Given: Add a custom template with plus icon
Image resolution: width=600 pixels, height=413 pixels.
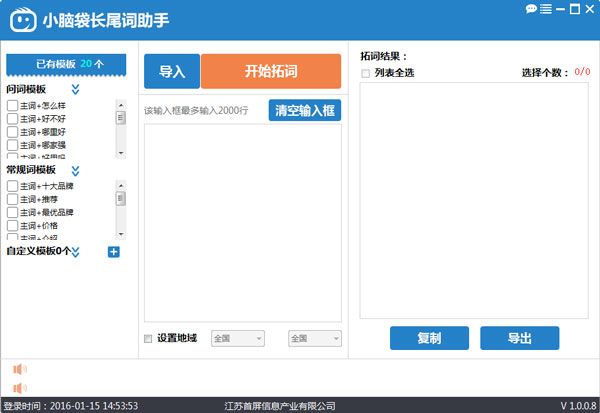Looking at the screenshot, I should coord(114,252).
